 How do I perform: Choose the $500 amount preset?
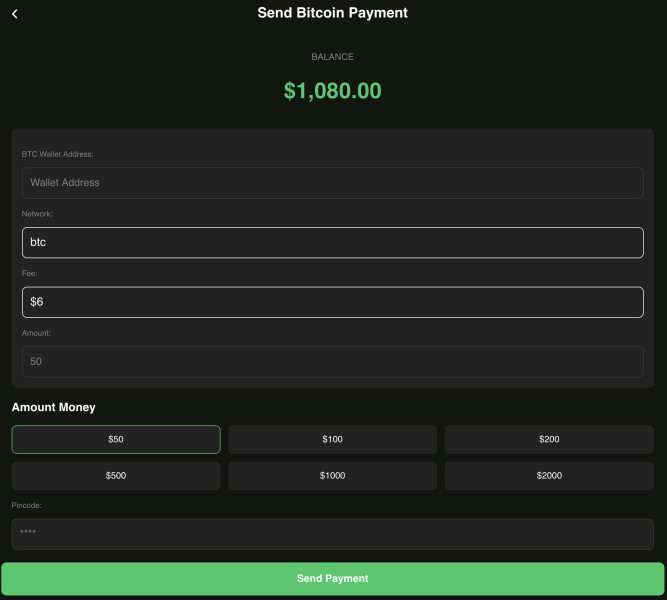116,476
